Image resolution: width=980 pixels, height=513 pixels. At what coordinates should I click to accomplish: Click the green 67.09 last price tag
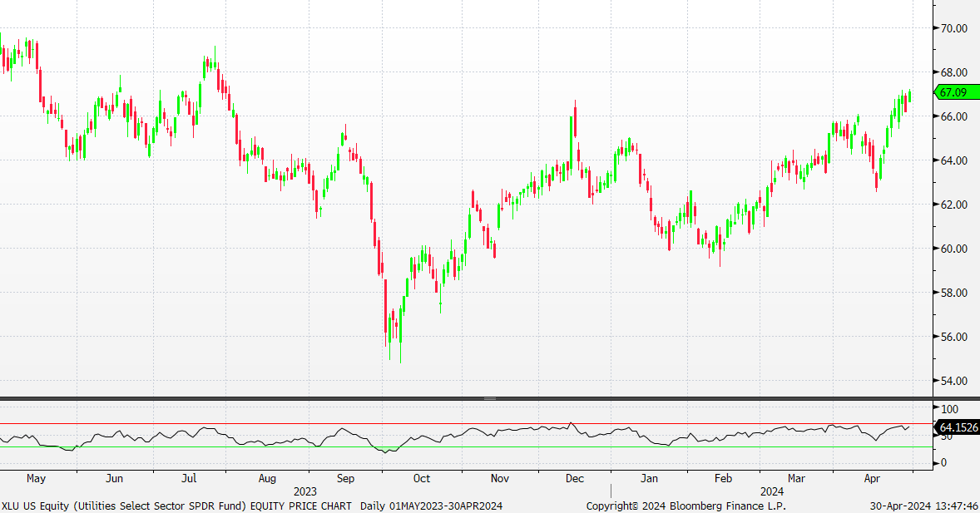(x=957, y=92)
